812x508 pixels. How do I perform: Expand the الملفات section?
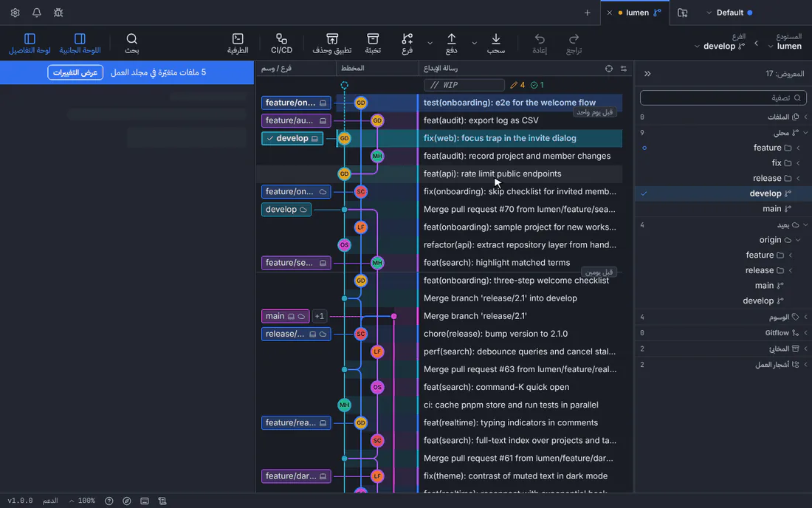pos(723,117)
